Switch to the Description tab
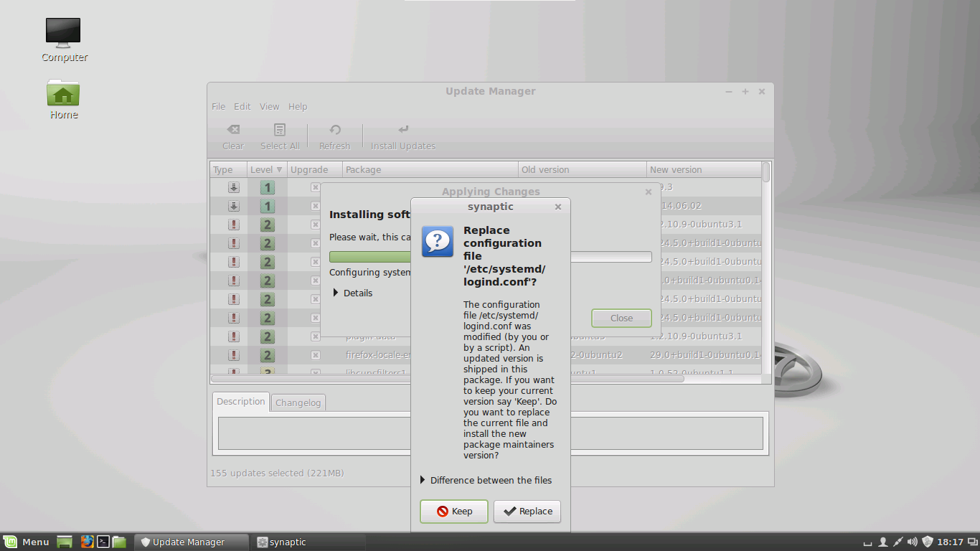This screenshot has height=551, width=980. point(240,402)
